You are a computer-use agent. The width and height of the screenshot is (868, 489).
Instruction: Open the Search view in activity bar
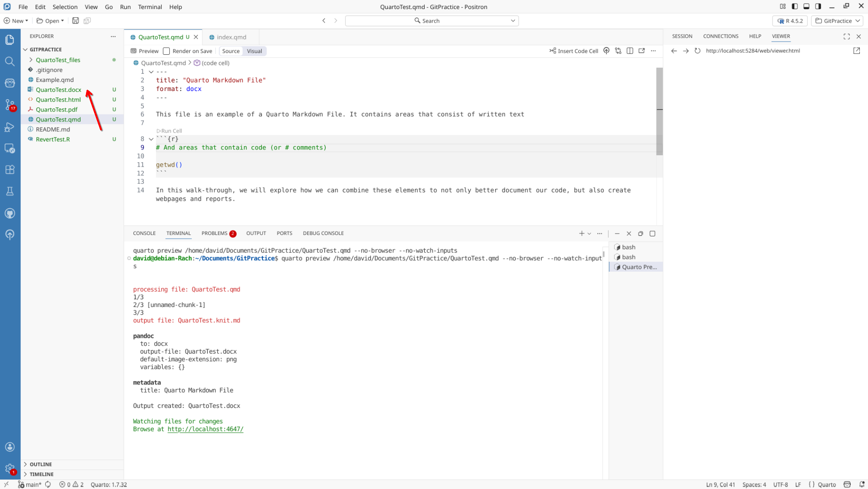point(10,61)
